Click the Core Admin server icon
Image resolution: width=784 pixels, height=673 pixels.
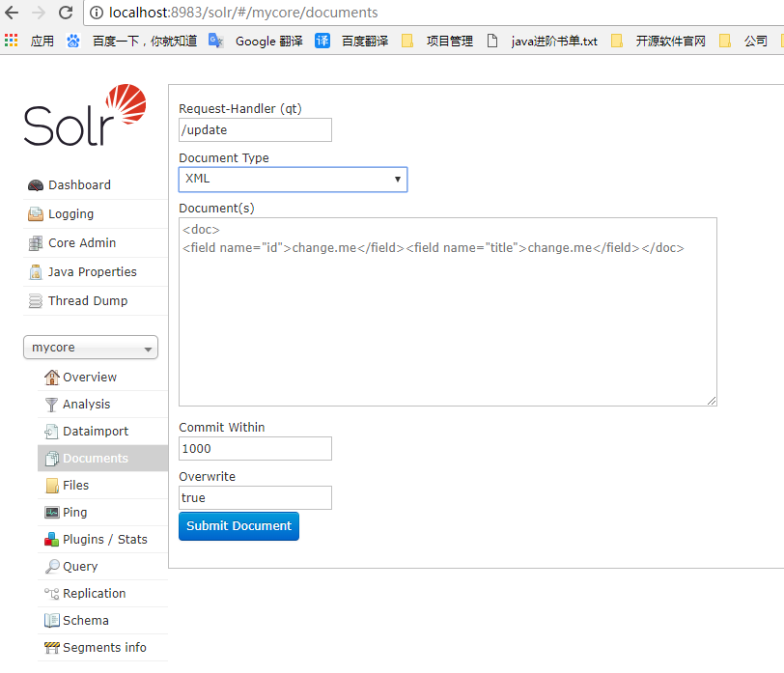[36, 243]
